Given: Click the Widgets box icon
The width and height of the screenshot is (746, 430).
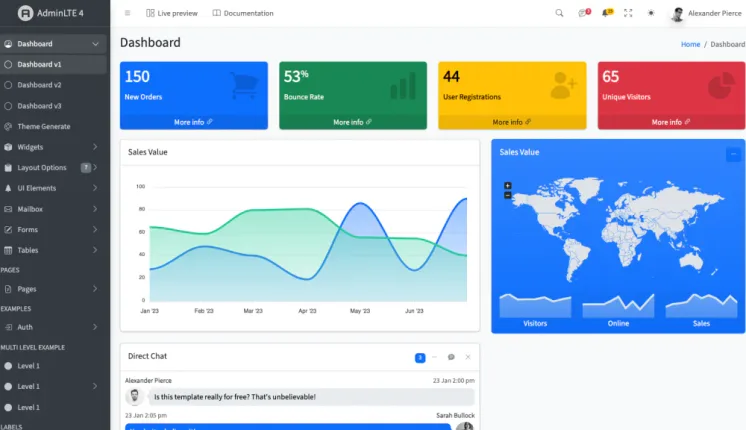Looking at the screenshot, I should coord(8,147).
